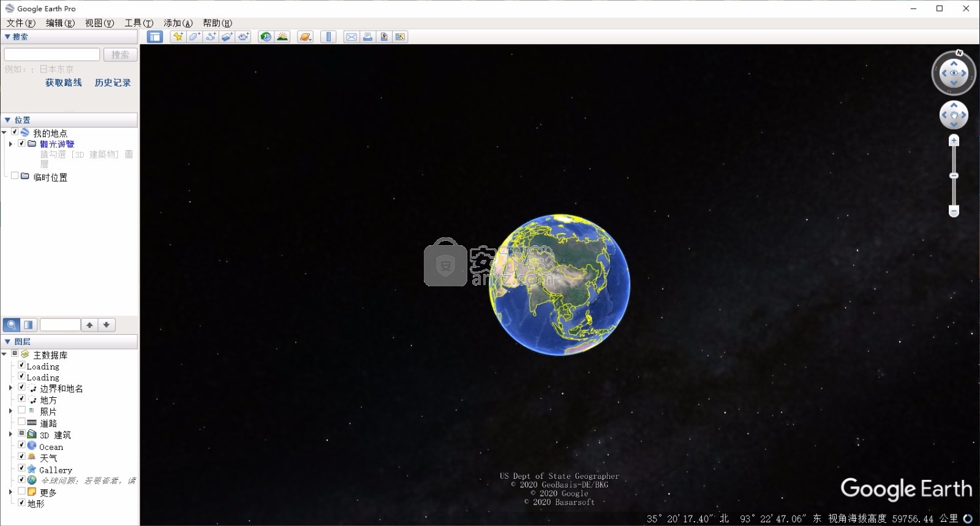Enable the 道路 layer checkbox
The width and height of the screenshot is (980, 526).
tap(21, 422)
